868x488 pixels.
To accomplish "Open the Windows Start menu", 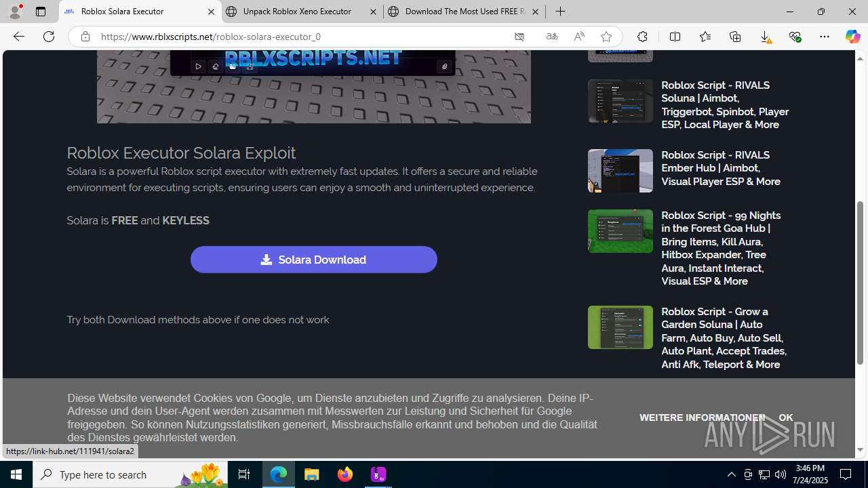I will pos(16,474).
